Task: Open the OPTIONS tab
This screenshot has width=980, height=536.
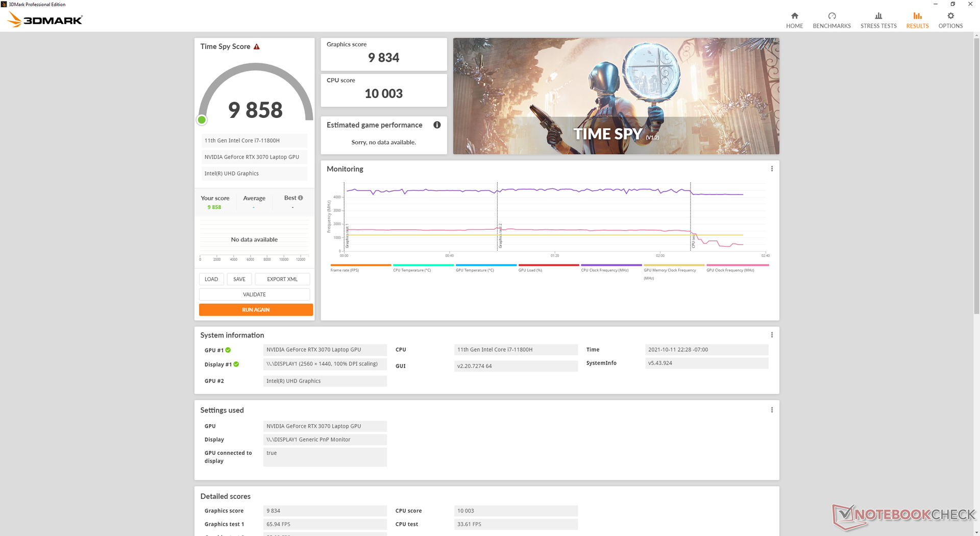Action: coord(950,20)
